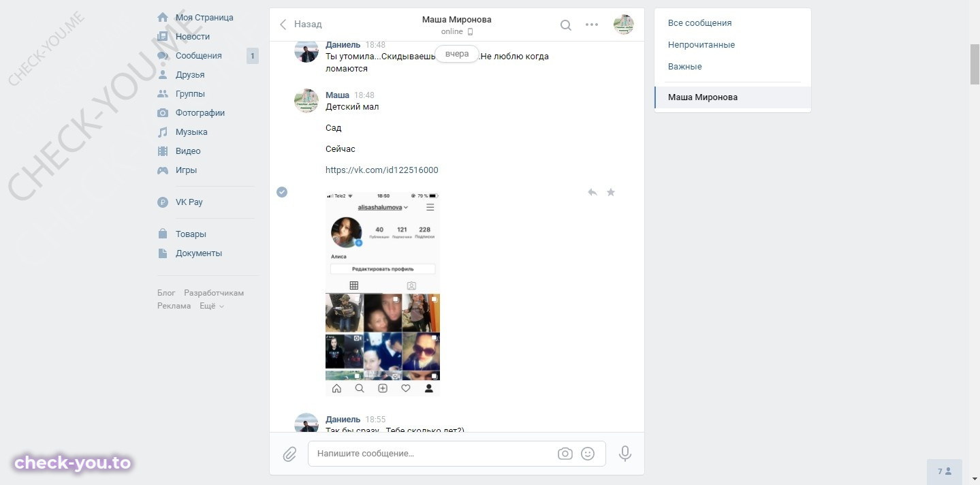Go back via Назад button
The image size is (980, 485).
[300, 24]
